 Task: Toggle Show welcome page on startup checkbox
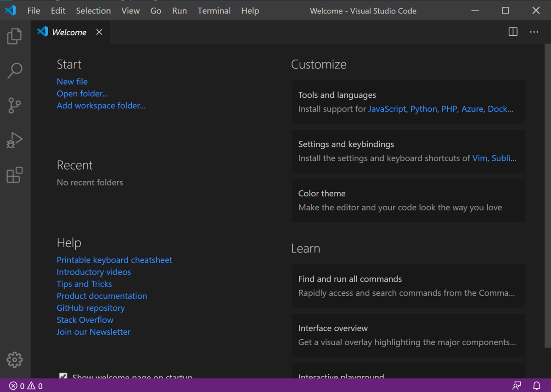click(x=63, y=376)
